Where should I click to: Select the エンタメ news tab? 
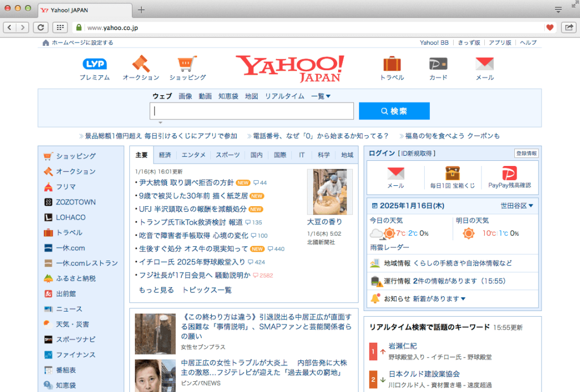(x=194, y=155)
